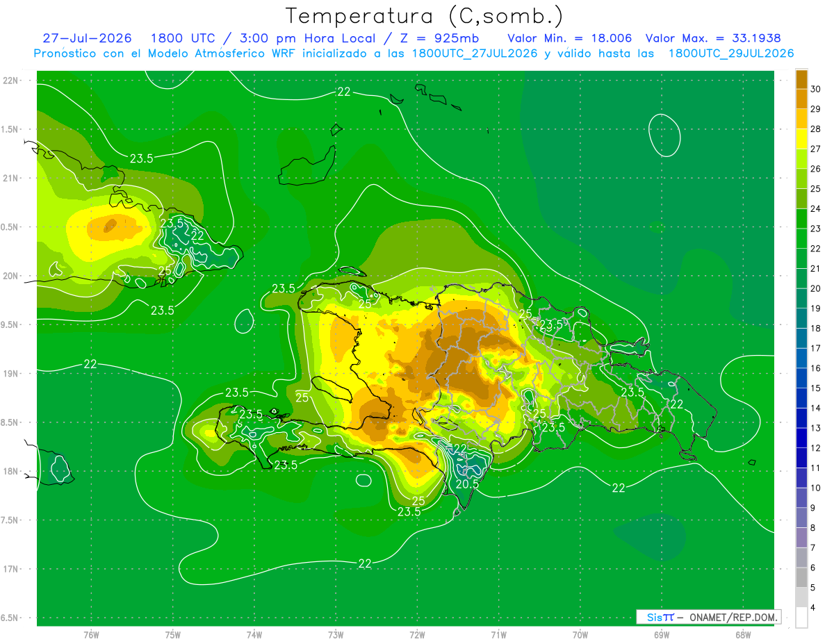Pick the yellow legend swatch between 27 and 28

coord(801,138)
